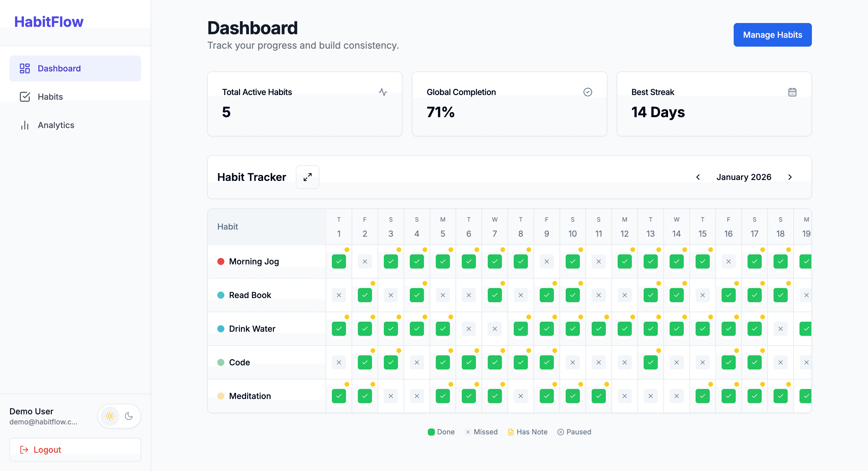Click the red color dot beside Morning Jog
The image size is (868, 471).
221,261
